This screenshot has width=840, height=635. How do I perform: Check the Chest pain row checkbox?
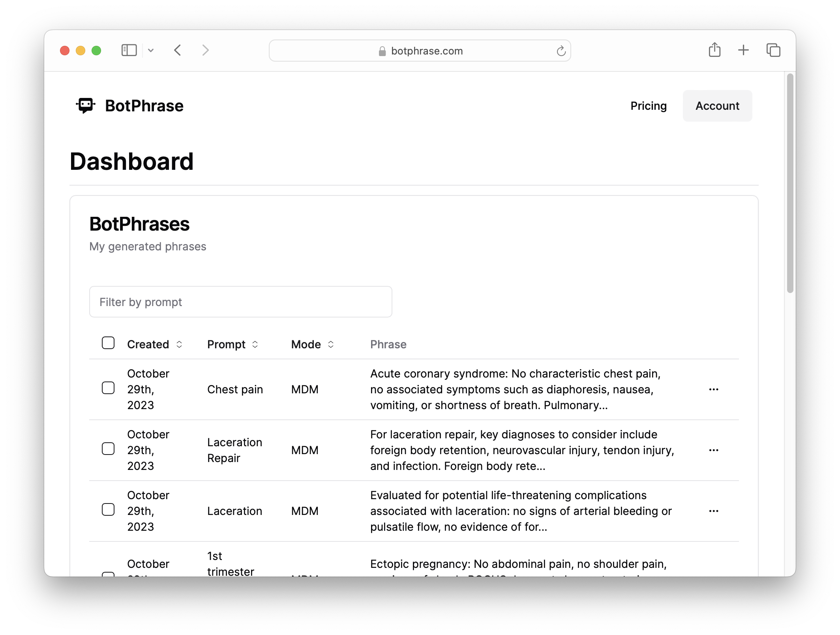coord(108,388)
